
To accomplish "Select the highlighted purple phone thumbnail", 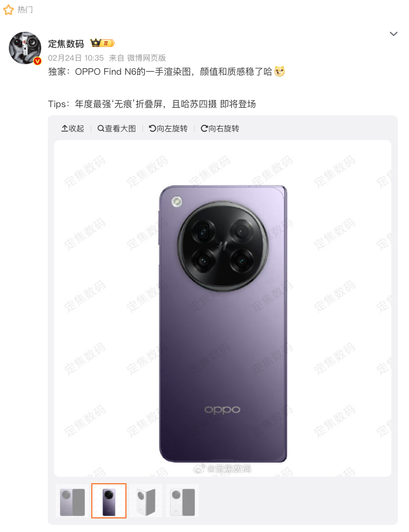I will click(109, 501).
